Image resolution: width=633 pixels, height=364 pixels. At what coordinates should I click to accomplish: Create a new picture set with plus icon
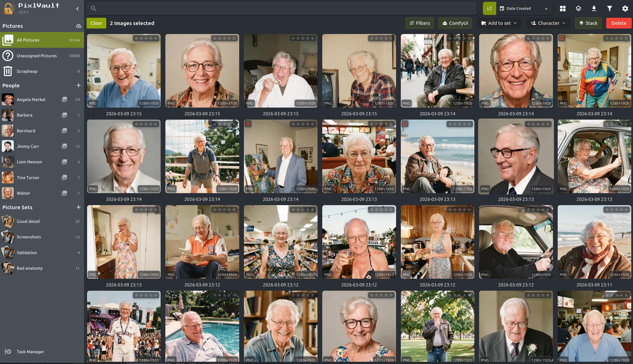pos(79,207)
